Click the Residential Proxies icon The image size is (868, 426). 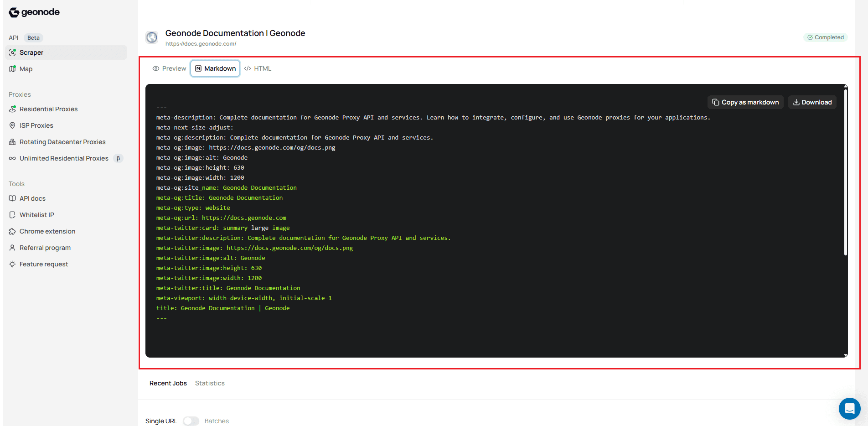click(x=12, y=109)
